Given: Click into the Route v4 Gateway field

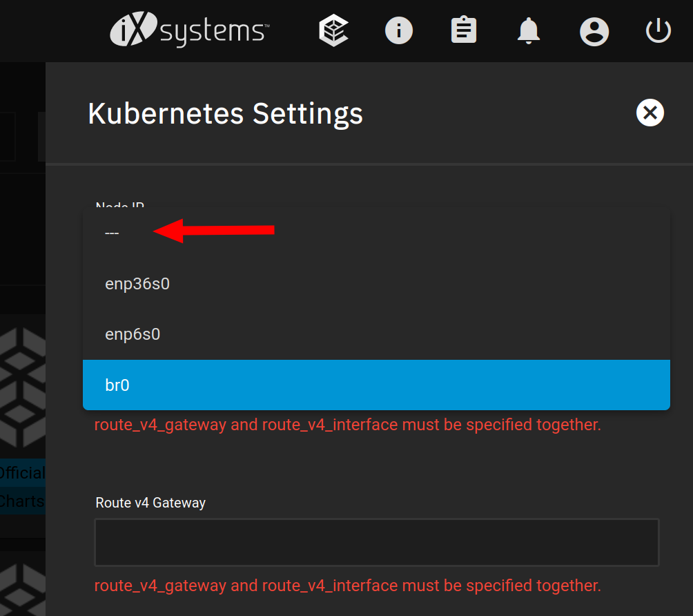Looking at the screenshot, I should click(x=377, y=542).
